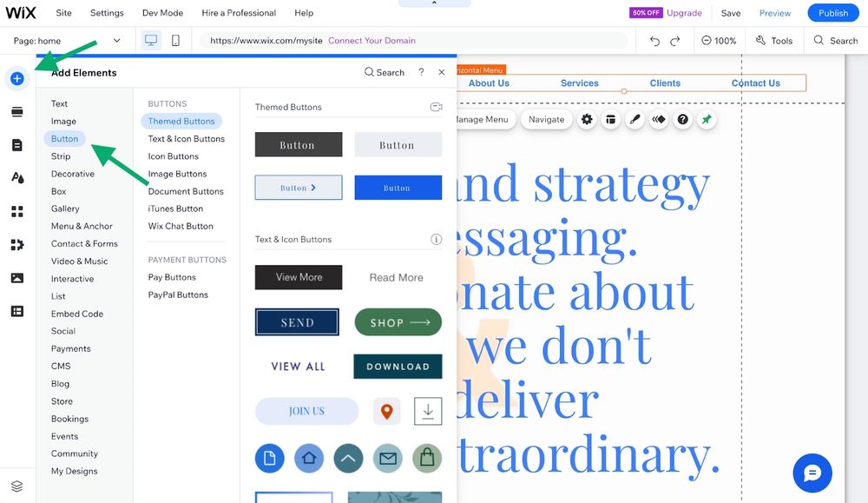Expand the Page: home dropdown
868x503 pixels.
(x=116, y=41)
